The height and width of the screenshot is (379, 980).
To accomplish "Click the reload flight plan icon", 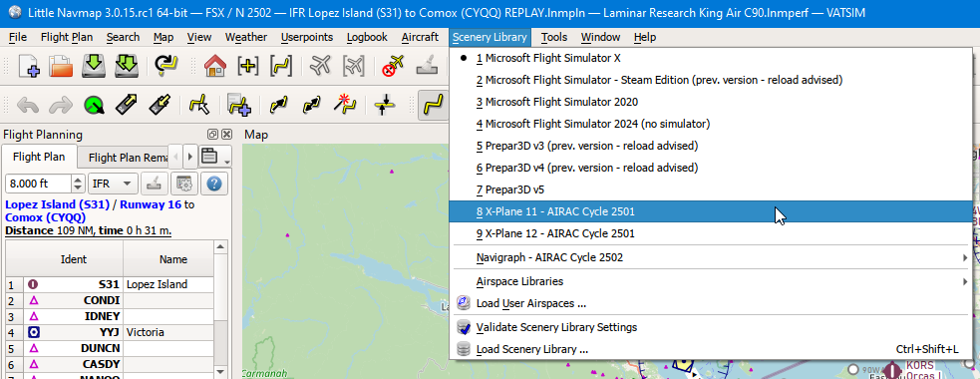I will (x=166, y=65).
